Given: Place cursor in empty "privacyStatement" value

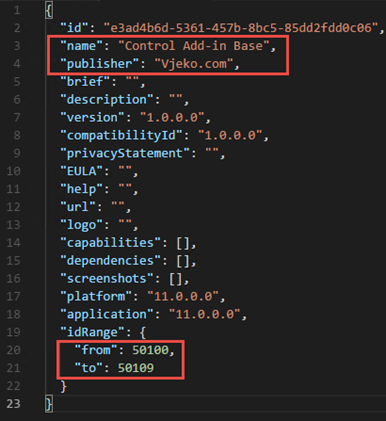Looking at the screenshot, I should (211, 153).
